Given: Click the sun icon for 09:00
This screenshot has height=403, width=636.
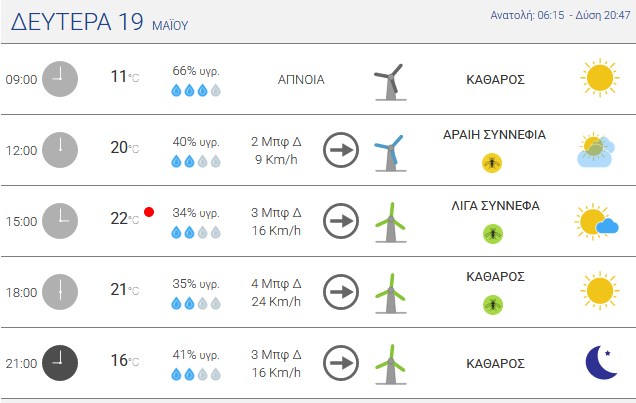Looking at the screenshot, I should pyautogui.click(x=599, y=78).
